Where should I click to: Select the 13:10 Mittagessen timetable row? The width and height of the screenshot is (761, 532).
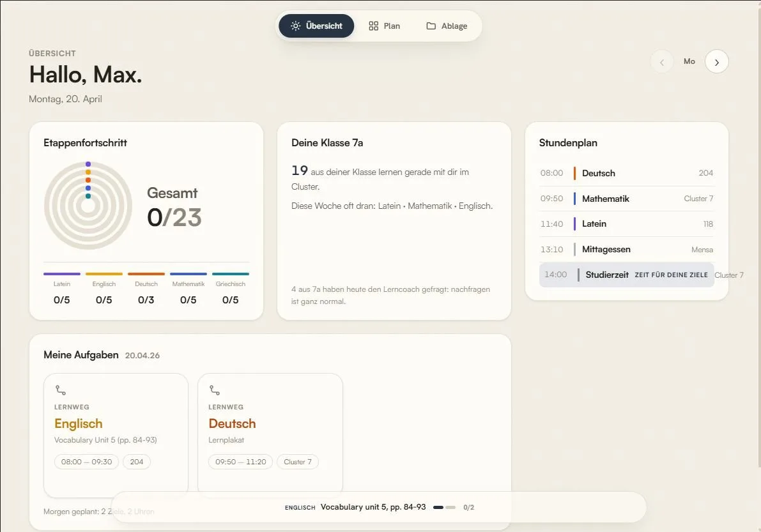click(x=627, y=249)
